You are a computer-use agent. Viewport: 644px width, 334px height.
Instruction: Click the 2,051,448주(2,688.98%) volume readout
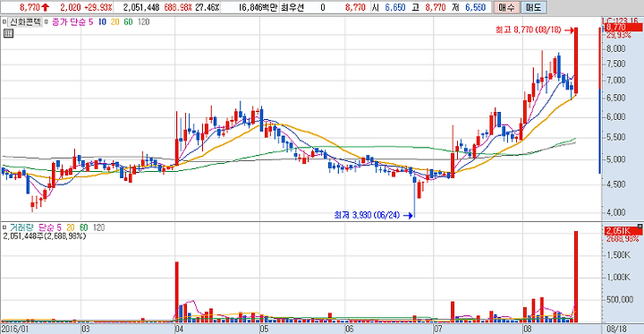(x=45, y=236)
